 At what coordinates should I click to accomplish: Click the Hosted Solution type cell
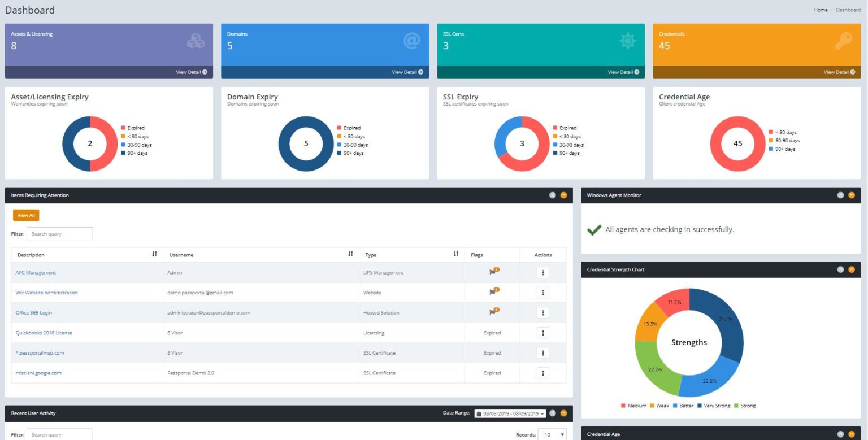(x=411, y=313)
